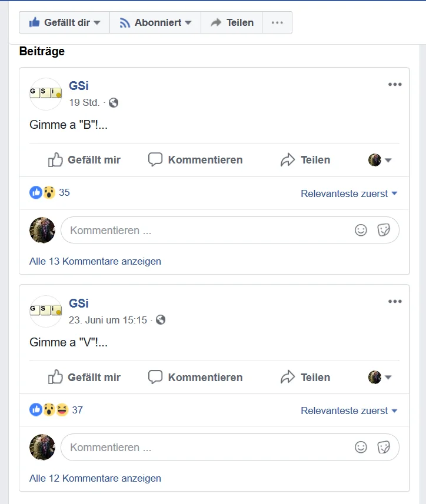Open three-dot options on the "Gimme a B" post
The width and height of the screenshot is (426, 504).
pos(395,85)
